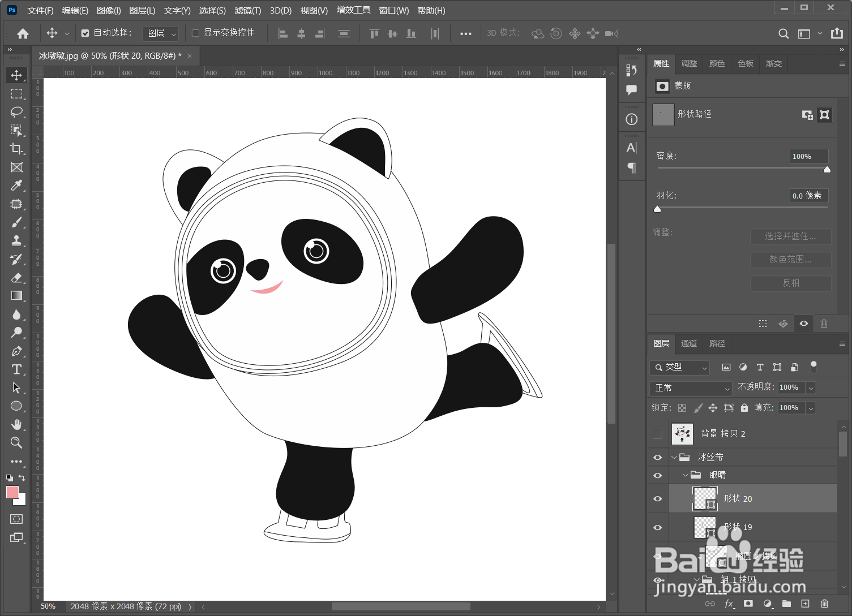Select the Gradient tool

(x=16, y=295)
